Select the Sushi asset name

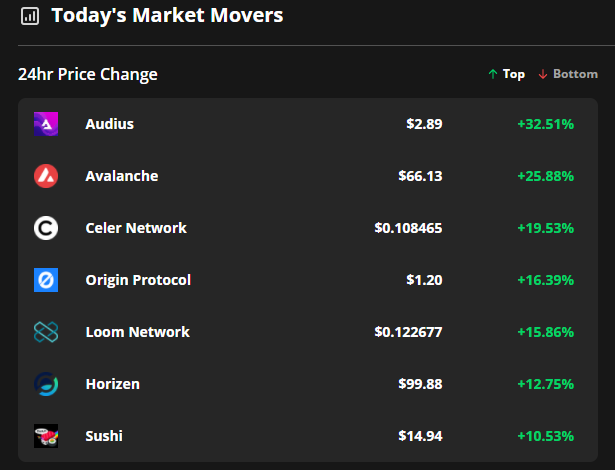[104, 436]
